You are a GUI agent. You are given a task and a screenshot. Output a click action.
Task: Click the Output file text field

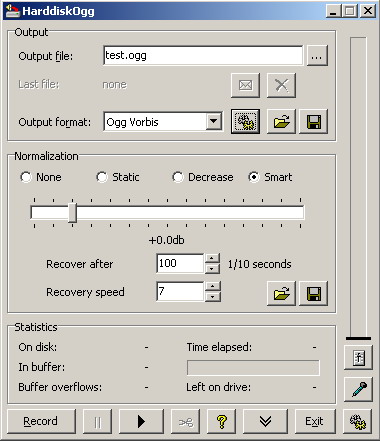click(203, 56)
